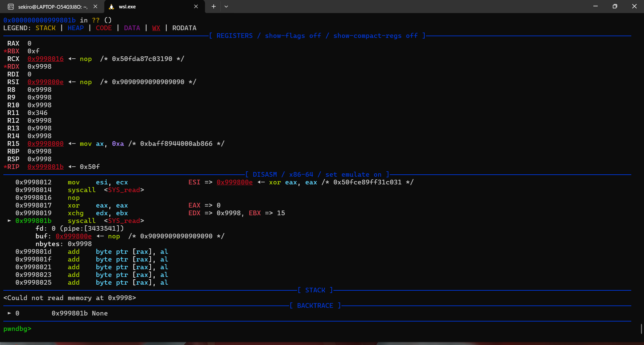644x345 pixels.
Task: Click the buf address 0x999800e
Action: pos(74,236)
